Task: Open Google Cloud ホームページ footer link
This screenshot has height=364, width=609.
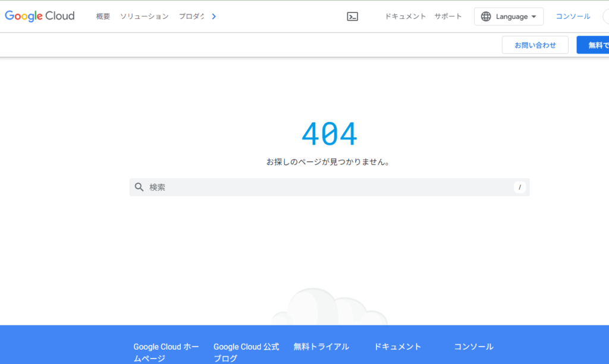Action: 166,352
